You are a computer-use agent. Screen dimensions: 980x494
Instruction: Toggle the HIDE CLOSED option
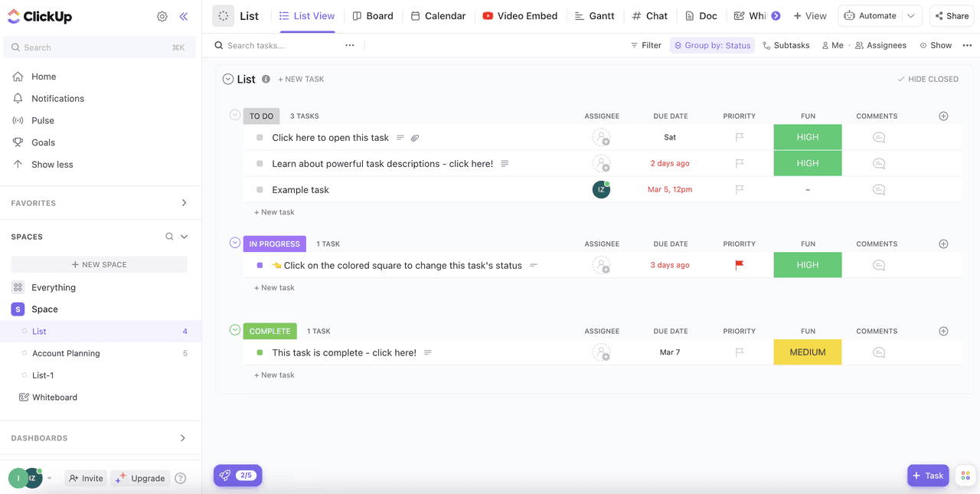[927, 79]
